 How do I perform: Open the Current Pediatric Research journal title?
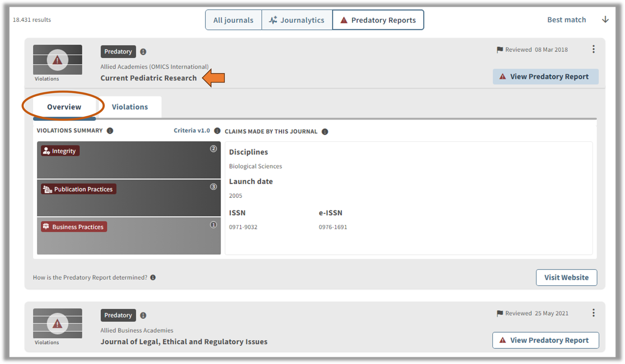[x=149, y=78]
